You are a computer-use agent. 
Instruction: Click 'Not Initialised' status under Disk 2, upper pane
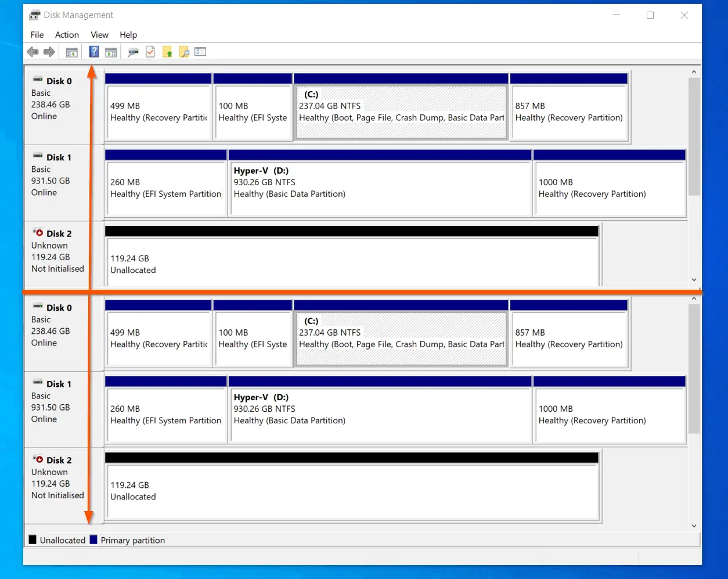coord(57,268)
